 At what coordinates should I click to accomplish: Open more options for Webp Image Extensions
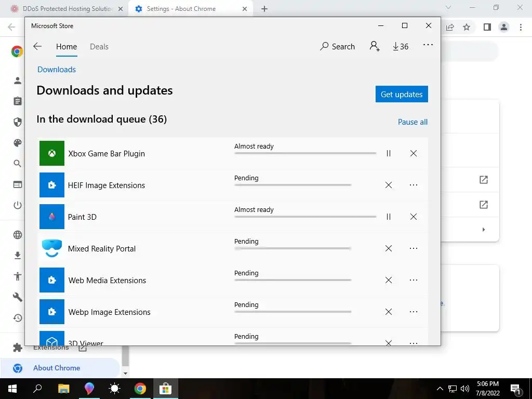[413, 312]
